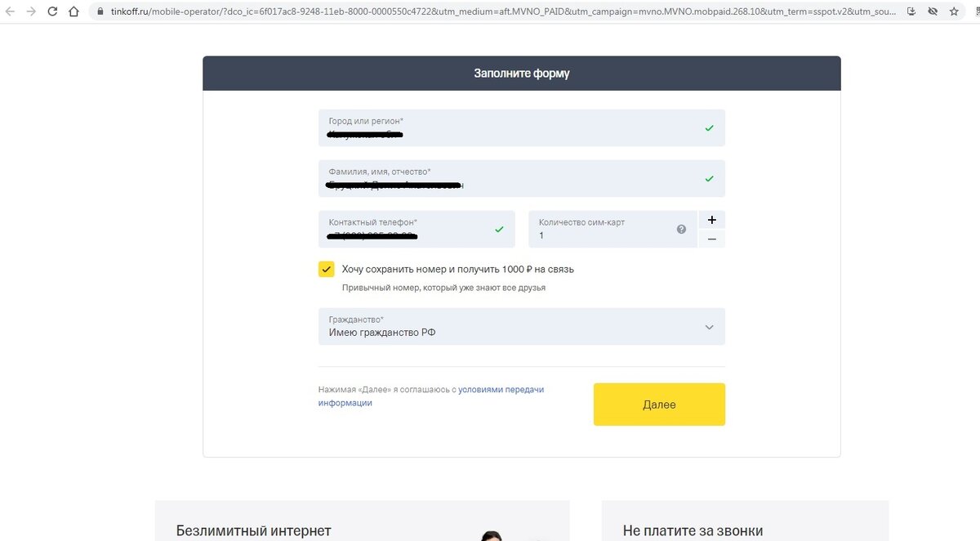Click the yellow Далее button
Image resolution: width=980 pixels, height=541 pixels.
tap(659, 405)
